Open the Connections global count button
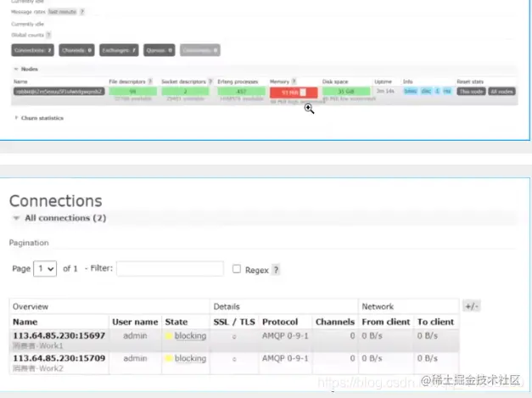This screenshot has height=398, width=532. [32, 50]
